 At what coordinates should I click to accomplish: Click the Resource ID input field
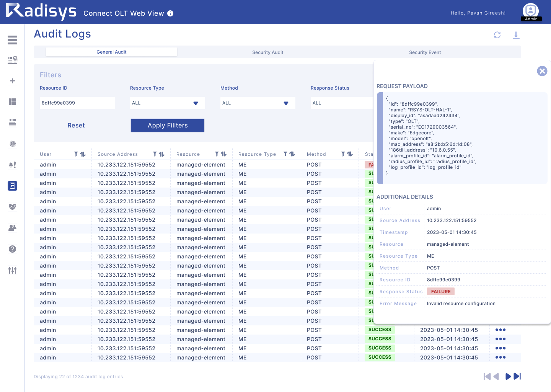[x=77, y=103]
